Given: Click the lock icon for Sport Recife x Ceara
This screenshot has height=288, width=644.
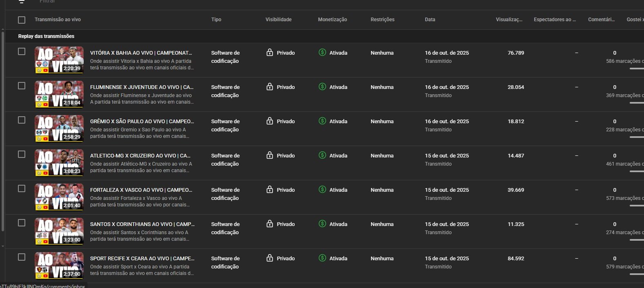Looking at the screenshot, I should [270, 258].
